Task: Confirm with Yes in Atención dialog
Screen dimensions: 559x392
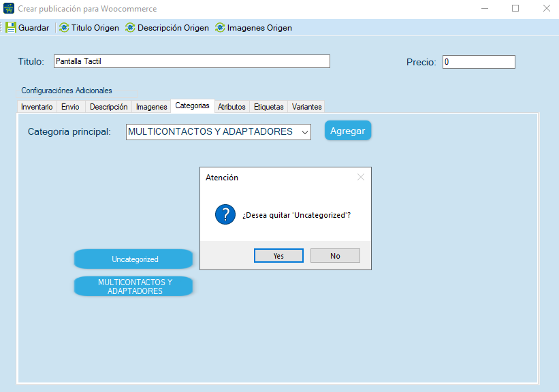Action: (278, 255)
